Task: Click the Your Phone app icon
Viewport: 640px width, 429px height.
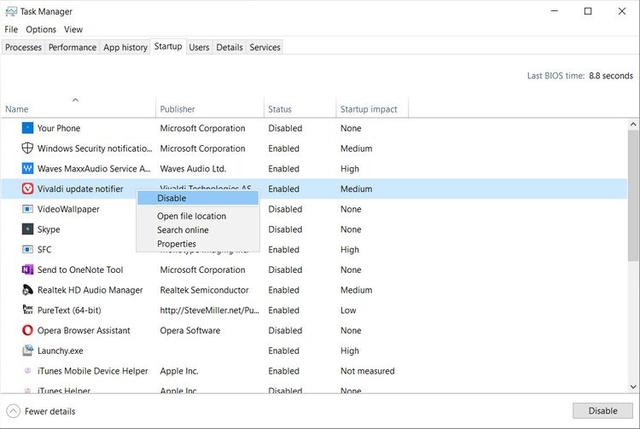Action: (27, 128)
